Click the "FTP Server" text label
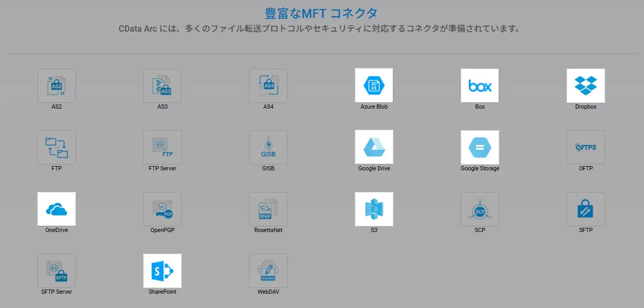This screenshot has width=644, height=308. click(x=162, y=168)
